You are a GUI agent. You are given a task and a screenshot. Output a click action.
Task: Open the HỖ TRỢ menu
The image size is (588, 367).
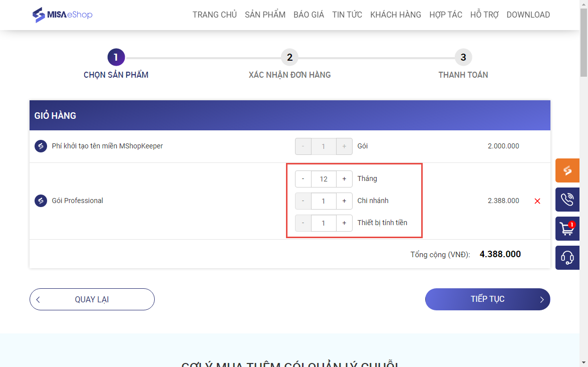pyautogui.click(x=484, y=15)
